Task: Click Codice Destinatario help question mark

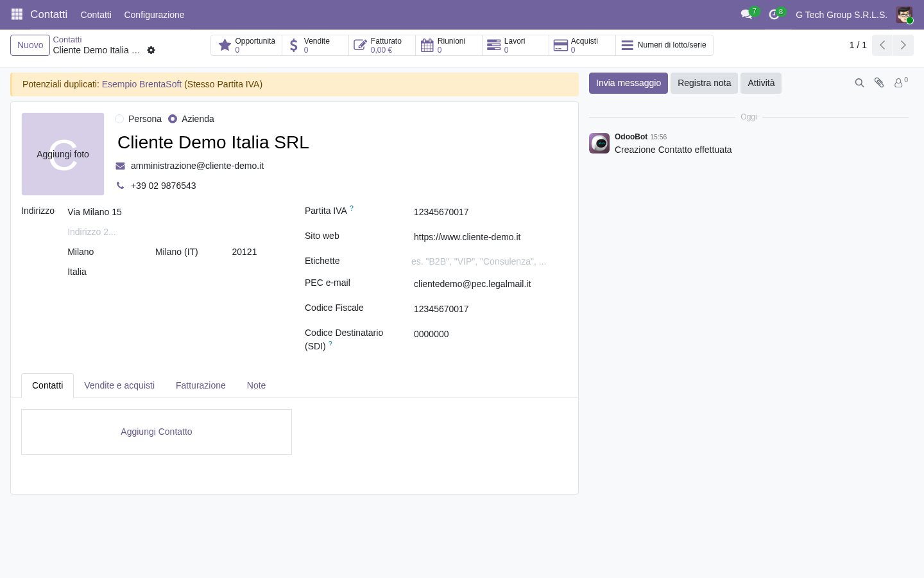Action: point(330,344)
